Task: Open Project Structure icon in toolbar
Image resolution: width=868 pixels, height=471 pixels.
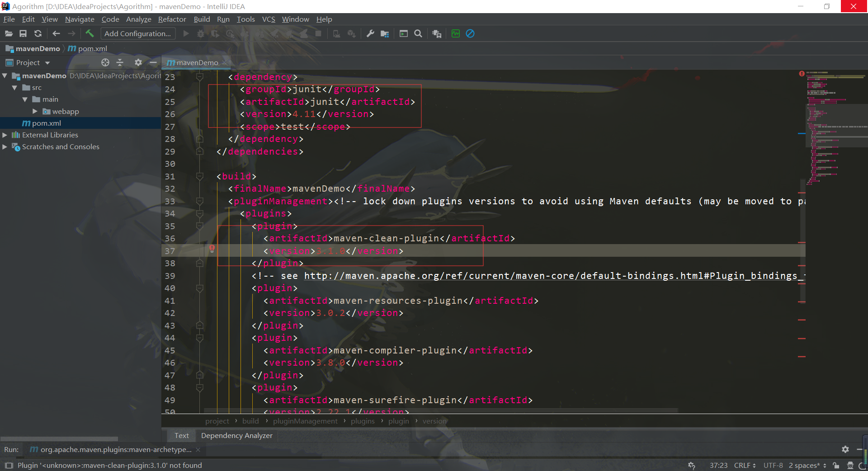Action: point(385,33)
